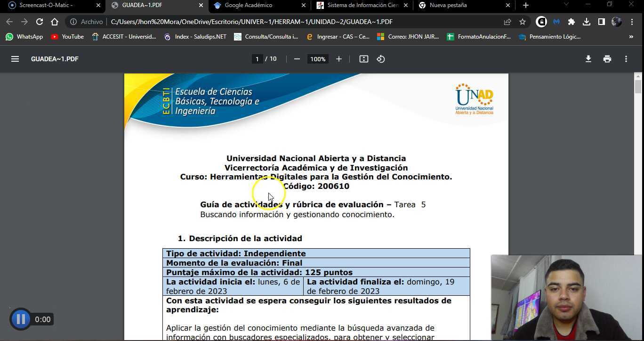Open the YouTube bookmark

pyautogui.click(x=67, y=36)
